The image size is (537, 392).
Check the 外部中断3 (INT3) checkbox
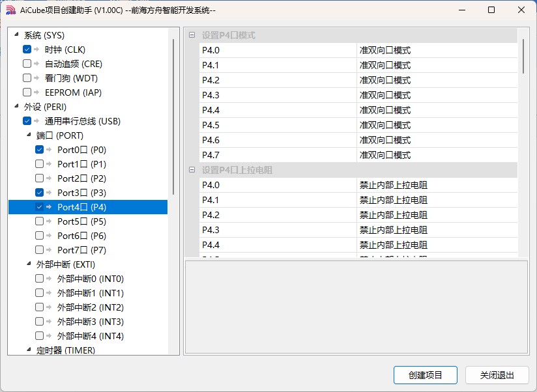tap(39, 322)
